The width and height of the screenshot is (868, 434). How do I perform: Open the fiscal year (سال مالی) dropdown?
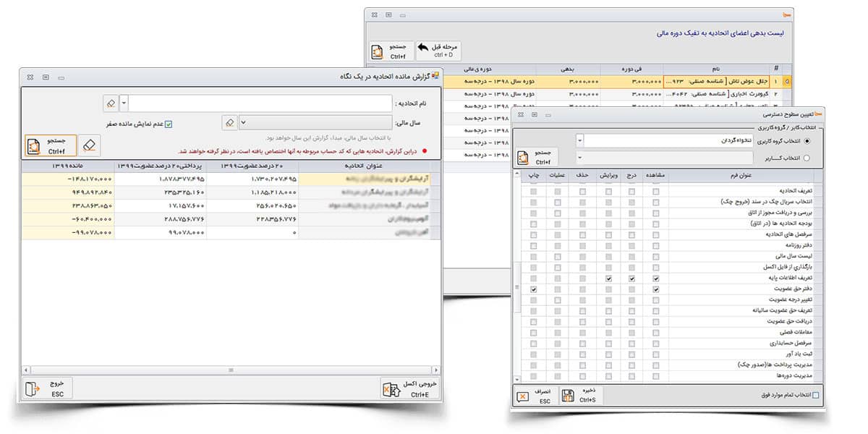point(243,123)
